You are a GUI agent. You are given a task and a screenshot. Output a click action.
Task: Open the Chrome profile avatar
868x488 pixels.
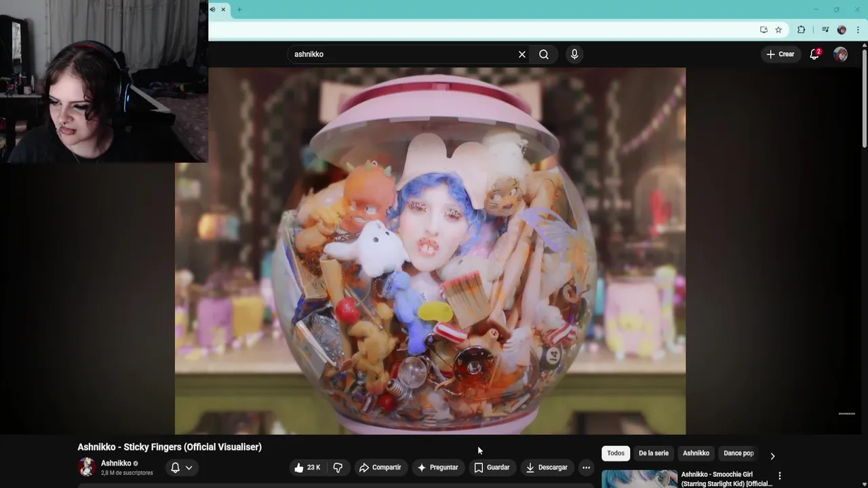click(x=842, y=30)
